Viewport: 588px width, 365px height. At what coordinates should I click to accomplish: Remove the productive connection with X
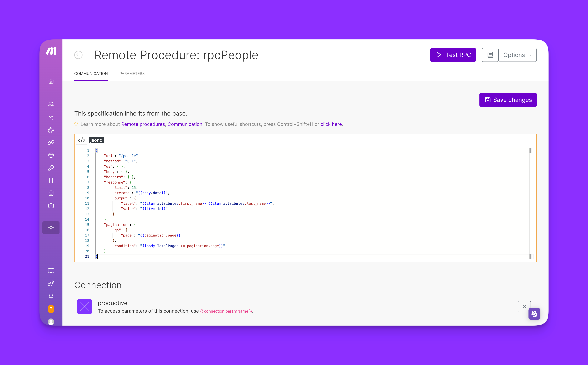pyautogui.click(x=524, y=307)
